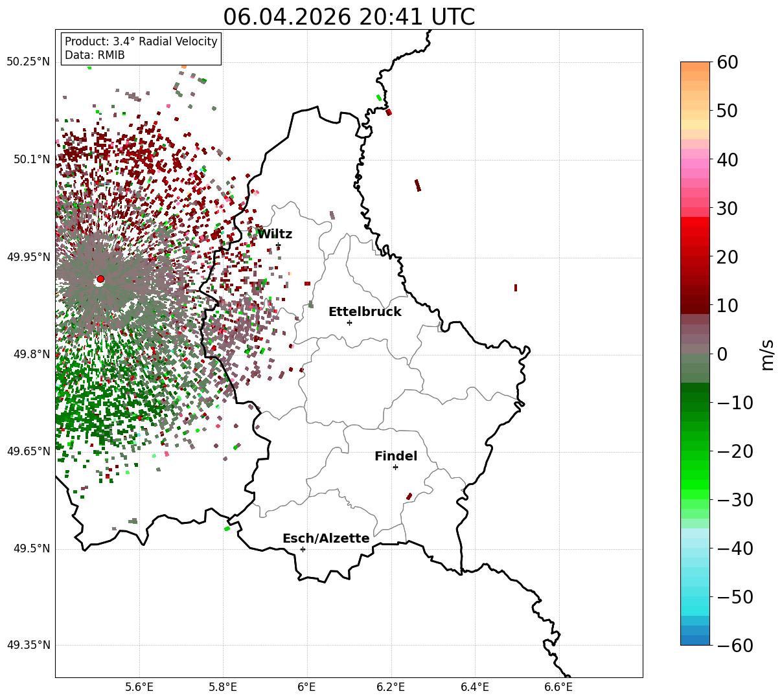This screenshot has height=700, width=782.
Task: Click the 50.25°N latitude axis label
Action: coord(28,62)
